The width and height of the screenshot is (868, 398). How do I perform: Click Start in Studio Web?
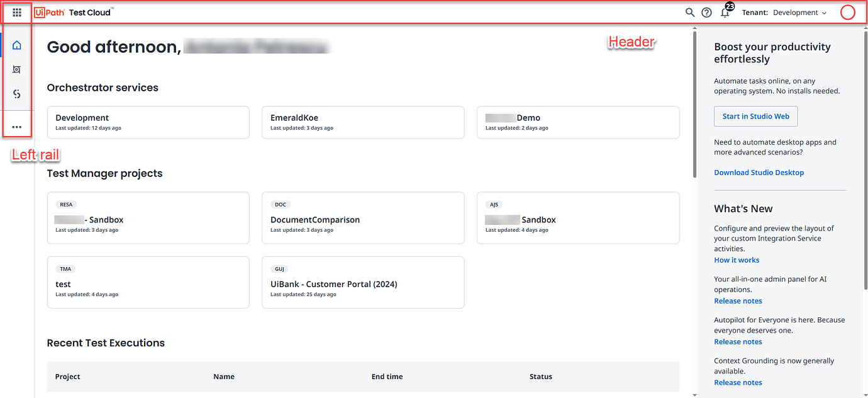[x=755, y=116]
